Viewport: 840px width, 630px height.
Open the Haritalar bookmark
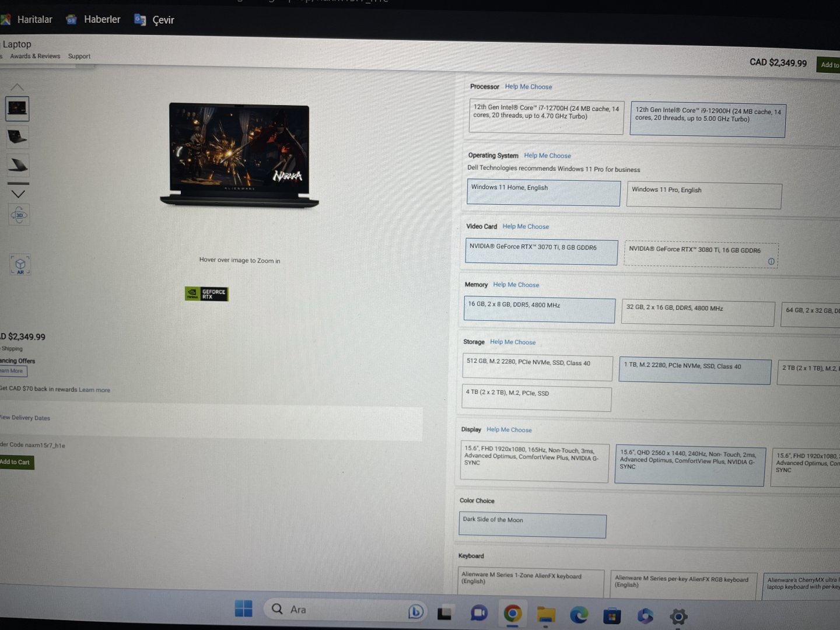(x=27, y=19)
